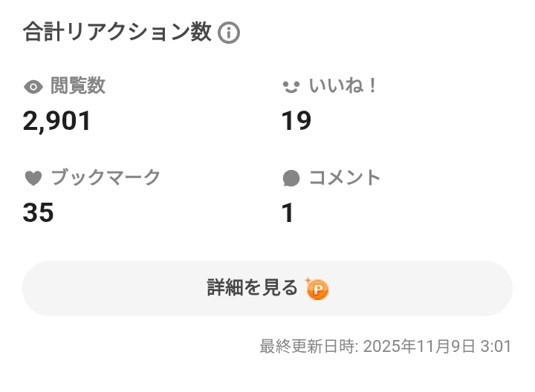Click the likes count 19
This screenshot has width=535, height=392.
tap(296, 121)
